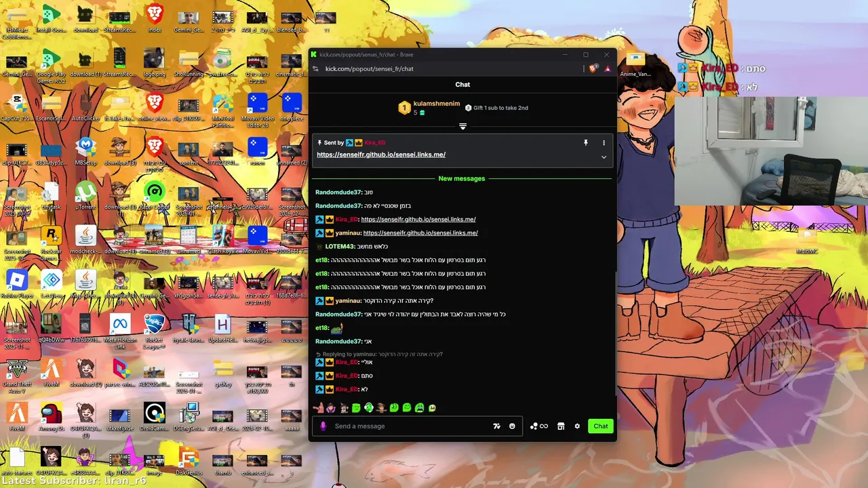The height and width of the screenshot is (488, 868).
Task: Select the index Brave file icon
Action: click(x=155, y=18)
